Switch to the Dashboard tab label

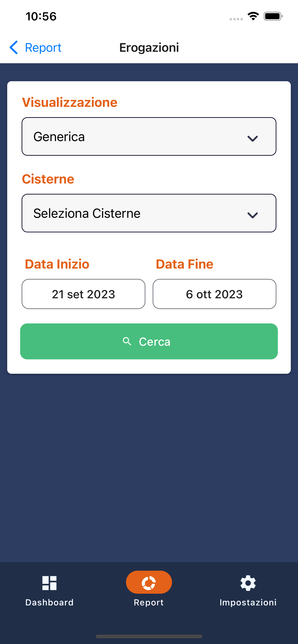pos(49,602)
